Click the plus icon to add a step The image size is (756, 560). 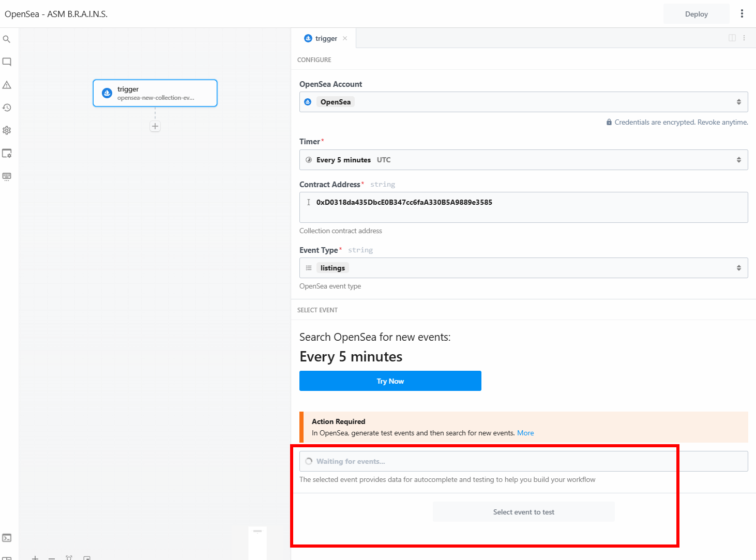155,126
